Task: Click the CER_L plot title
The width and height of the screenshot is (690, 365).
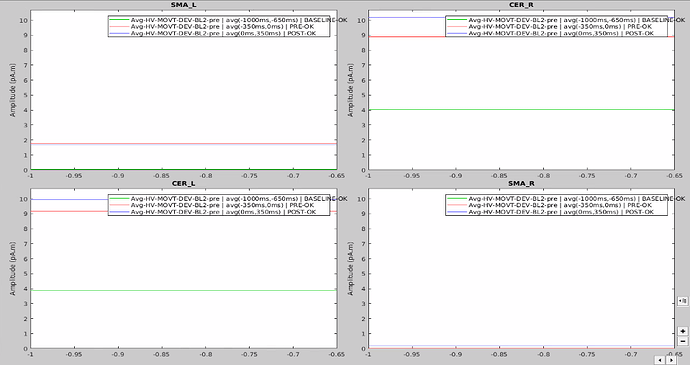Action: pos(184,183)
